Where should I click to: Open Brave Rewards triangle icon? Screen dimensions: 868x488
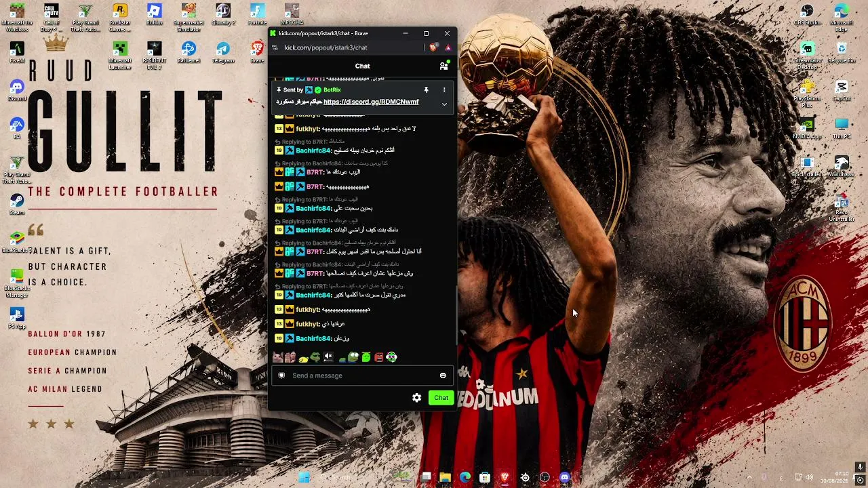[448, 47]
